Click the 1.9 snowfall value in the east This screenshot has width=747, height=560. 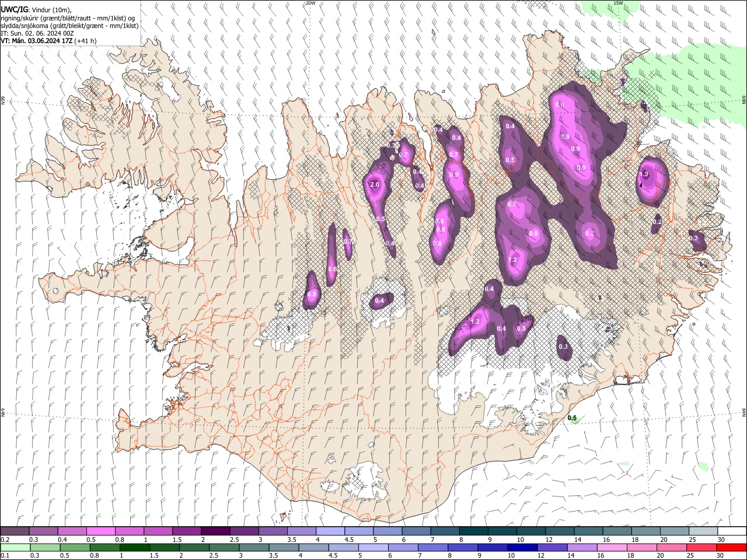(x=644, y=174)
